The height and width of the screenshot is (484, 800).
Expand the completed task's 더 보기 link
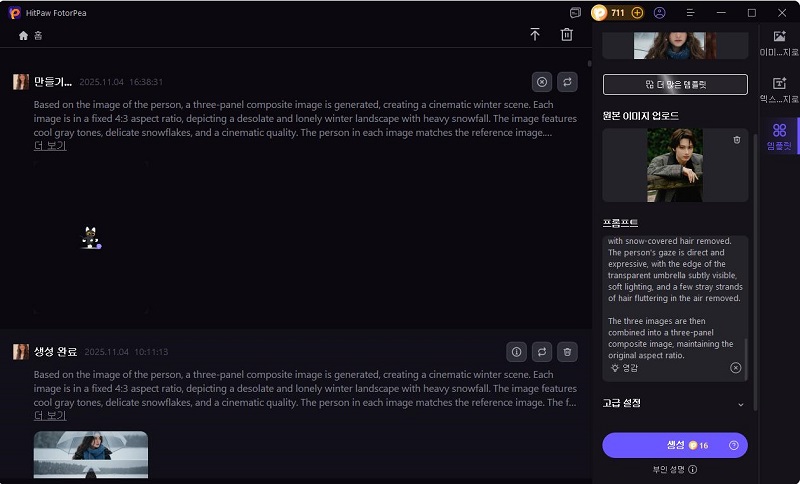[x=50, y=415]
